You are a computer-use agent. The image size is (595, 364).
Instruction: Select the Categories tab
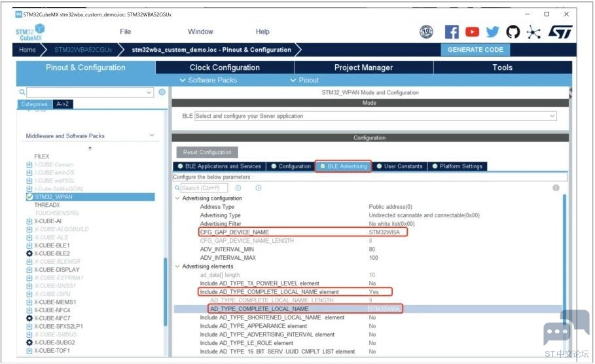(35, 104)
